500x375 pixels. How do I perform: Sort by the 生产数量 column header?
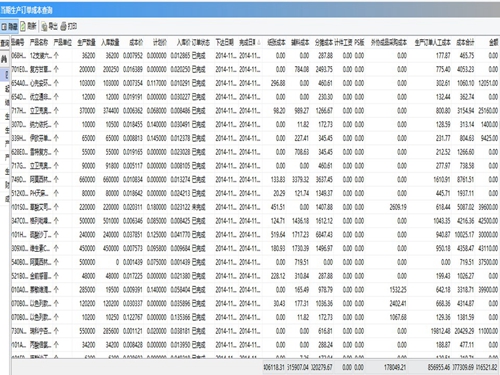(x=86, y=42)
